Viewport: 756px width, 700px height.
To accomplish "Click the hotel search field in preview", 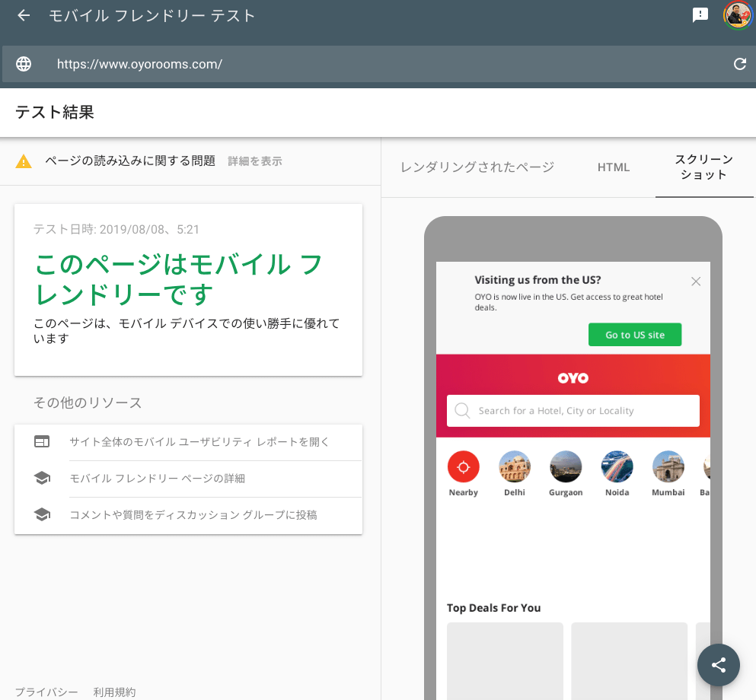I will point(573,411).
